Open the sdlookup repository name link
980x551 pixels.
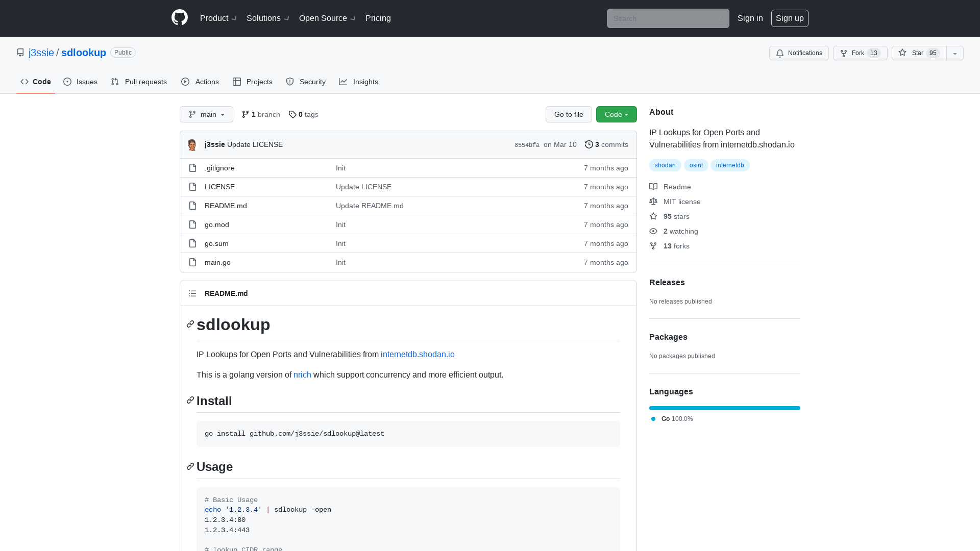tap(84, 53)
